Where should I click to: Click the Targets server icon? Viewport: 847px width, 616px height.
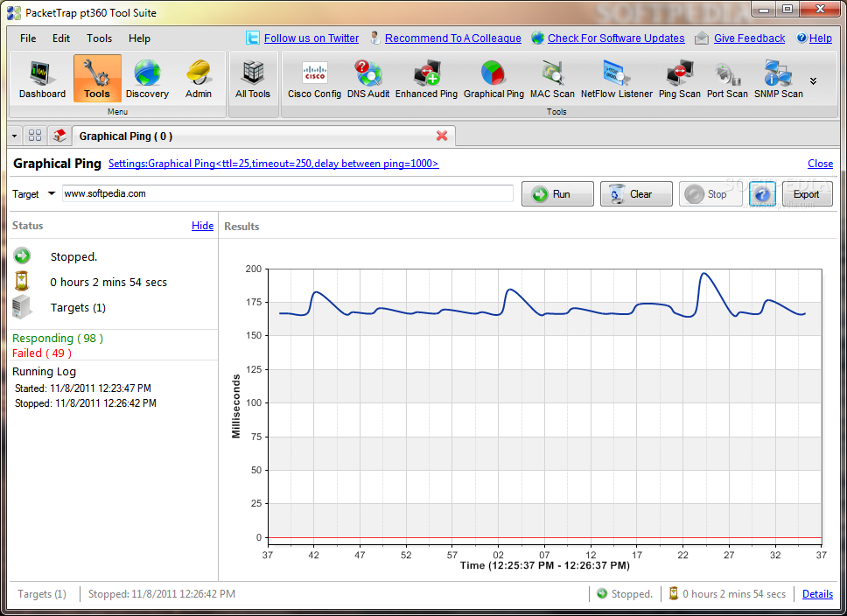pyautogui.click(x=22, y=307)
